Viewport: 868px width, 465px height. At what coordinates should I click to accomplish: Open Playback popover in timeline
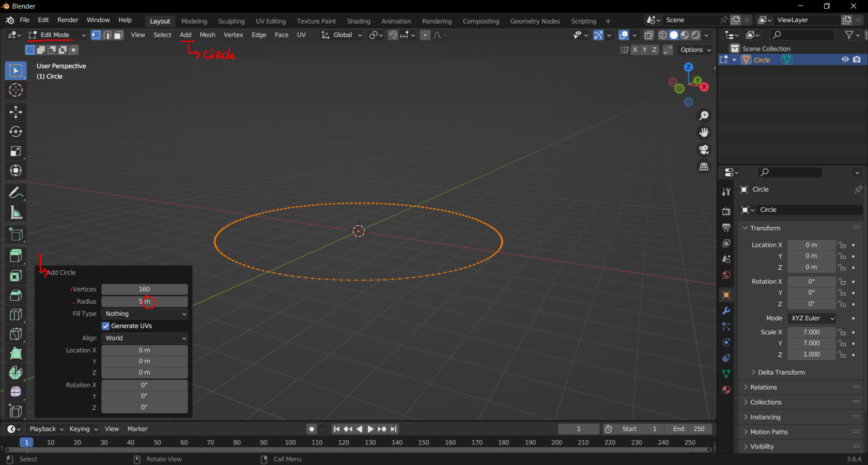coord(46,429)
